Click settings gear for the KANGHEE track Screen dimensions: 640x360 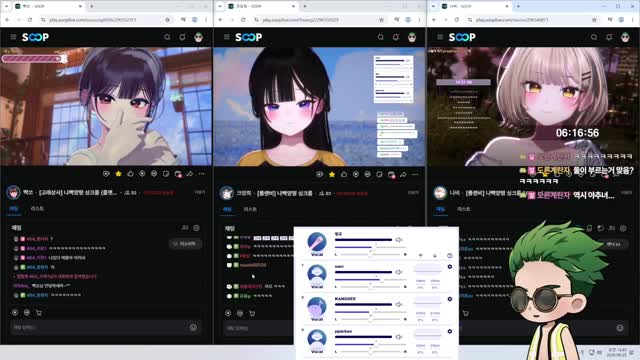pyautogui.click(x=449, y=299)
